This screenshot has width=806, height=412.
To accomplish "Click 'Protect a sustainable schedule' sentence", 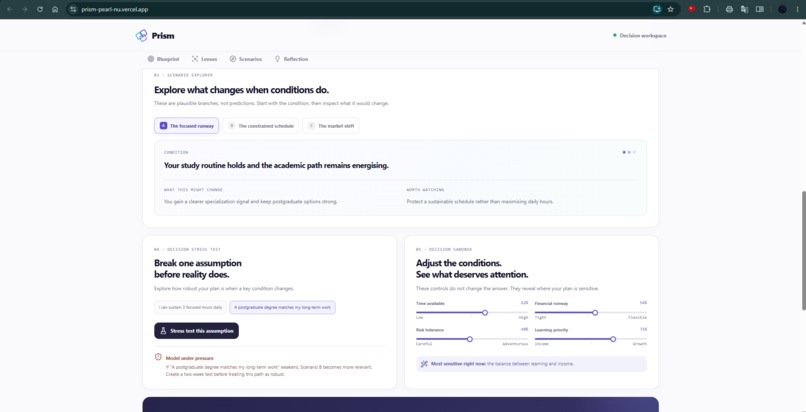I will pos(480,202).
